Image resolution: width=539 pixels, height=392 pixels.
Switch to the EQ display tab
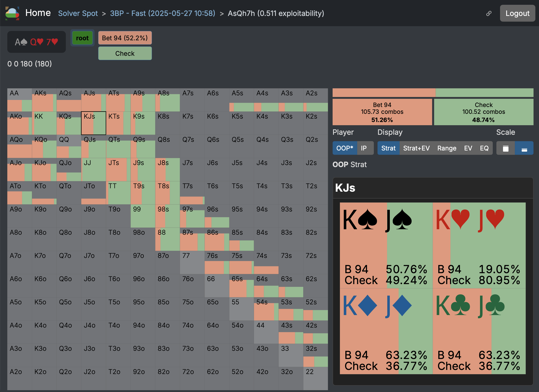point(484,148)
